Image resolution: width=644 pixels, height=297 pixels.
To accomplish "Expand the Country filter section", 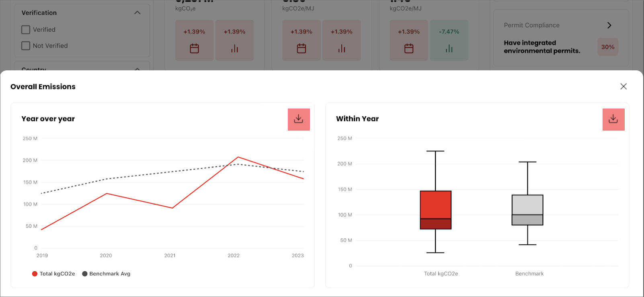I will [137, 70].
